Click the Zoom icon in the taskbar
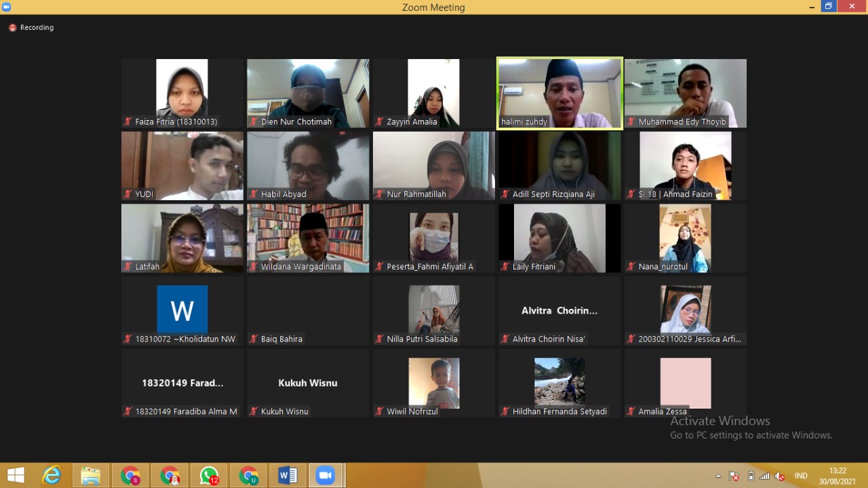Viewport: 868px width, 488px height. point(326,476)
